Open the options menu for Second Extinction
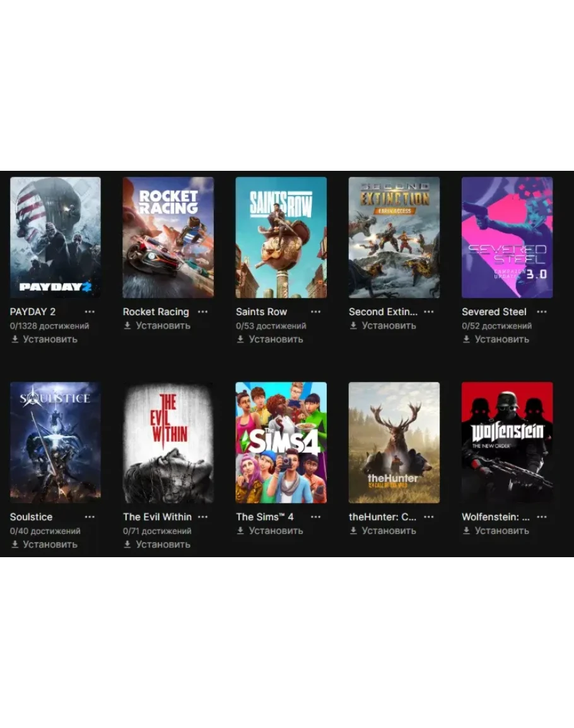Screen dimensions: 574x728 [428, 311]
